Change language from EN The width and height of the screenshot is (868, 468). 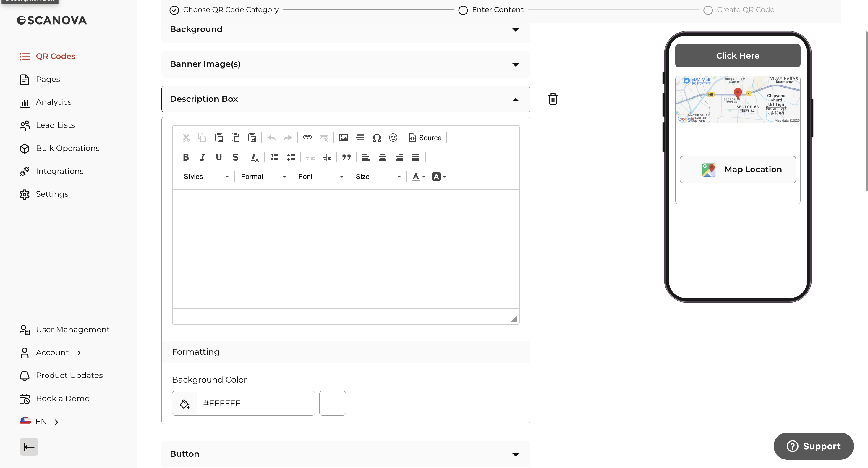pos(39,422)
